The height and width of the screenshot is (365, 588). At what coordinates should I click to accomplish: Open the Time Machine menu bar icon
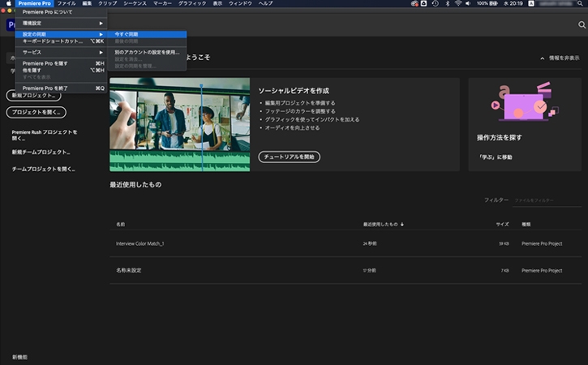[x=436, y=3]
